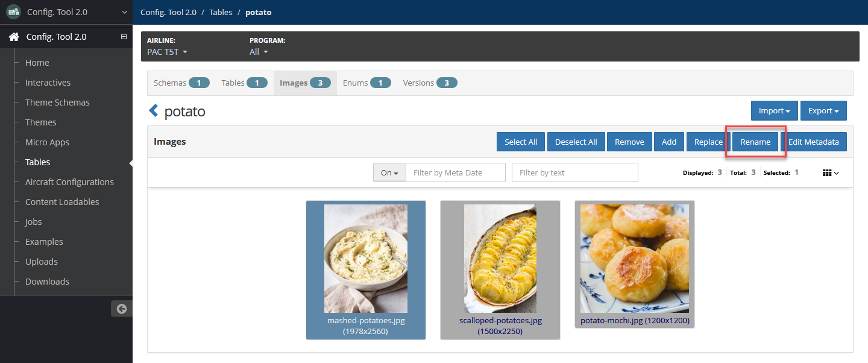This screenshot has width=868, height=363.
Task: Select the scalloped-potatoes.jpg thumbnail
Action: [x=500, y=258]
